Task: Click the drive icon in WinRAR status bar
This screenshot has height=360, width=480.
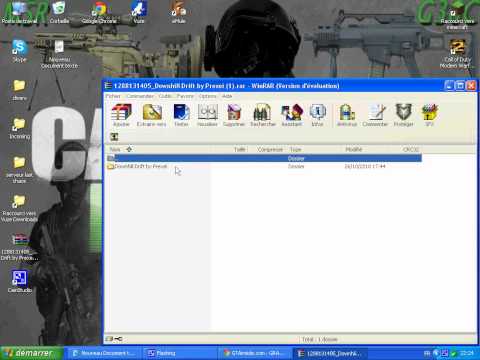Action: (x=109, y=339)
